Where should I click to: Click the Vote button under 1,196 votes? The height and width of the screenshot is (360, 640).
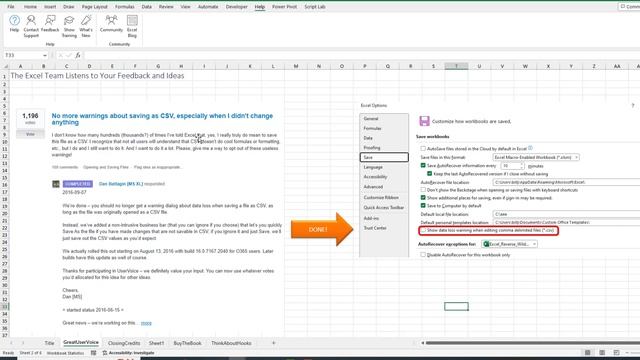[30, 134]
